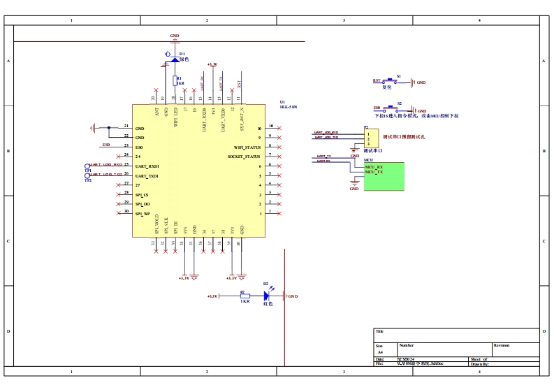The width and height of the screenshot is (554, 392).
Task: Click the no-connect cross below pin 31
Action: click(156, 252)
